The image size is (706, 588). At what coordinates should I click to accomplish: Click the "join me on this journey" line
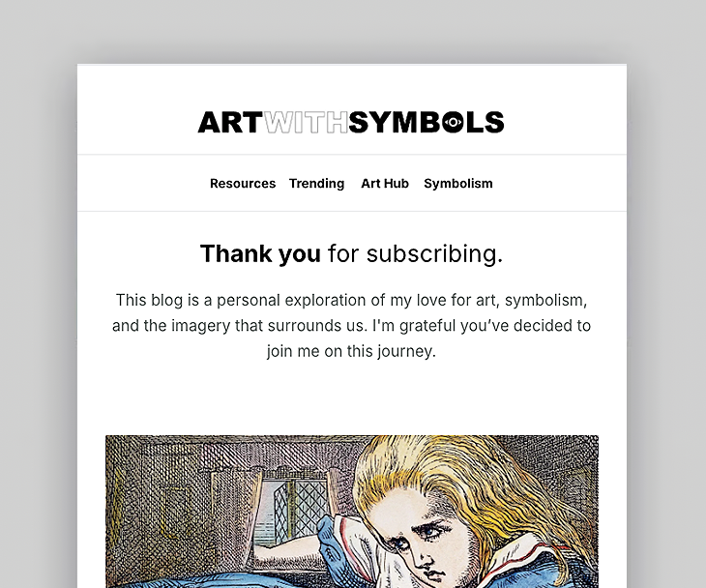click(x=351, y=351)
